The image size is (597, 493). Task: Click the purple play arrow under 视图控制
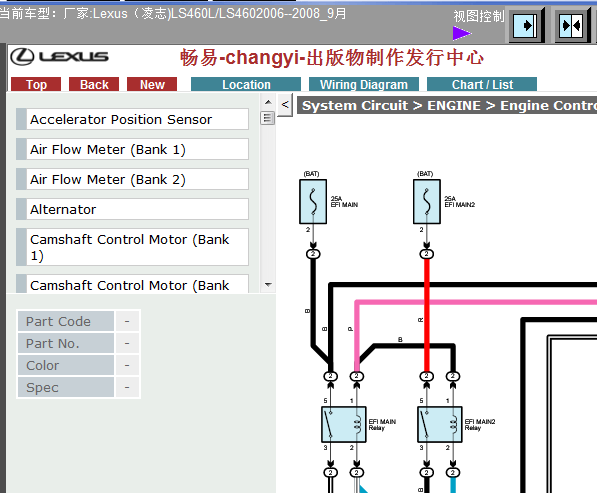coord(462,33)
